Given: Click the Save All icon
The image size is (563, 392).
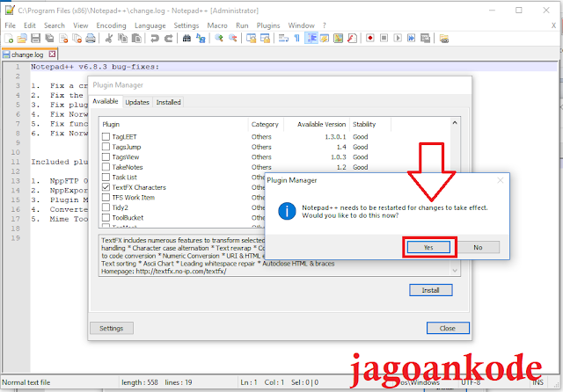Looking at the screenshot, I should click(x=49, y=39).
